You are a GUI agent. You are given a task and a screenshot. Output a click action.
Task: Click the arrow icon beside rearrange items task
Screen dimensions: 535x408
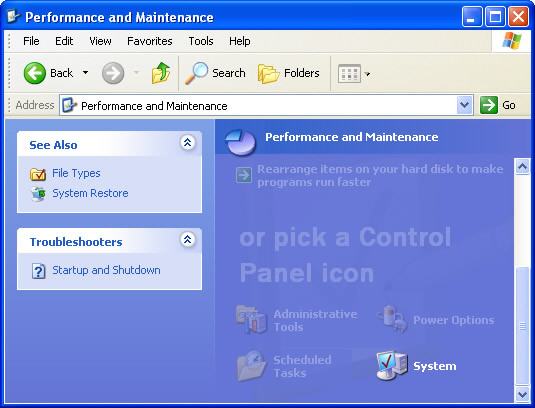244,175
